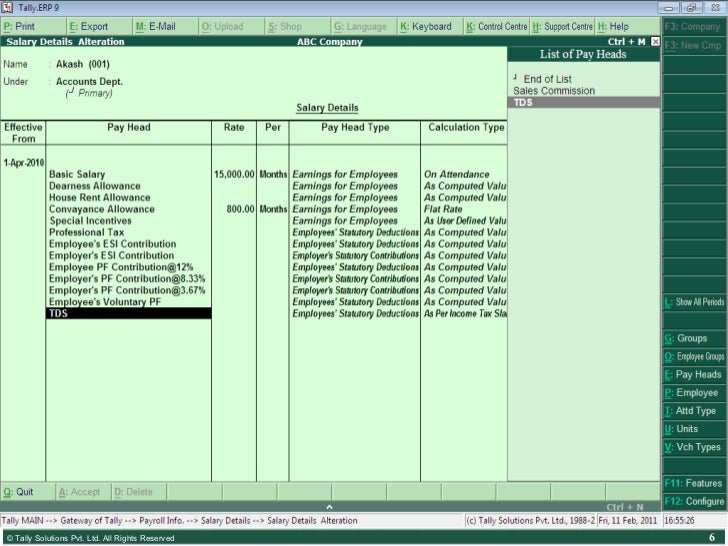Click the Vch Types button
This screenshot has width=728, height=546.
693,447
